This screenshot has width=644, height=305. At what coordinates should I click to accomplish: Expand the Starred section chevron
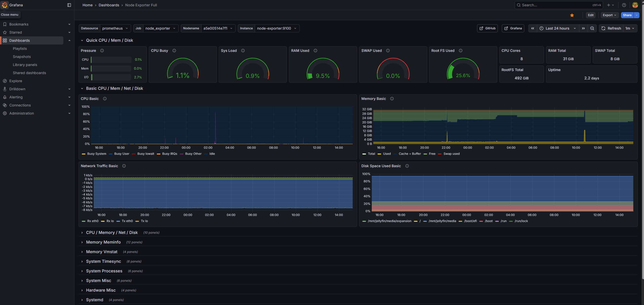click(69, 32)
